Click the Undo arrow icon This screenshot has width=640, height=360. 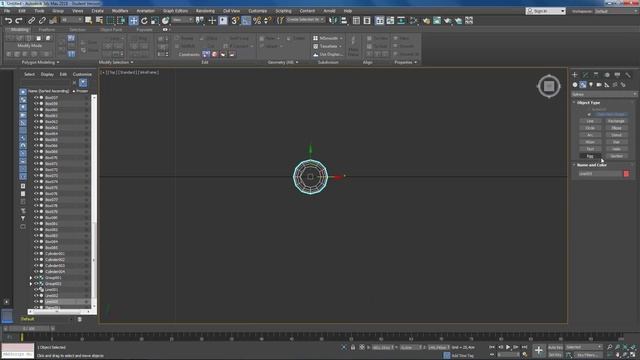point(8,20)
